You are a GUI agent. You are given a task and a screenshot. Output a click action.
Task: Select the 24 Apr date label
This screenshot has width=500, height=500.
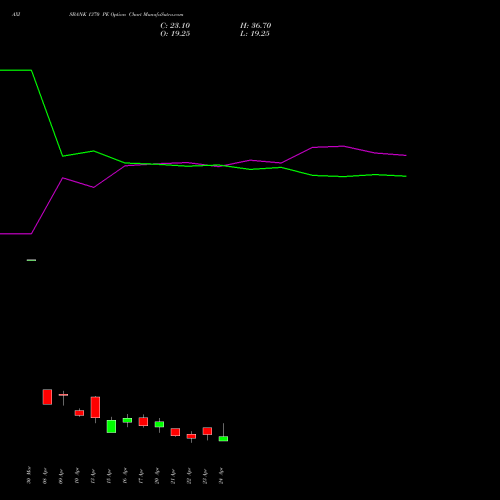(221, 476)
